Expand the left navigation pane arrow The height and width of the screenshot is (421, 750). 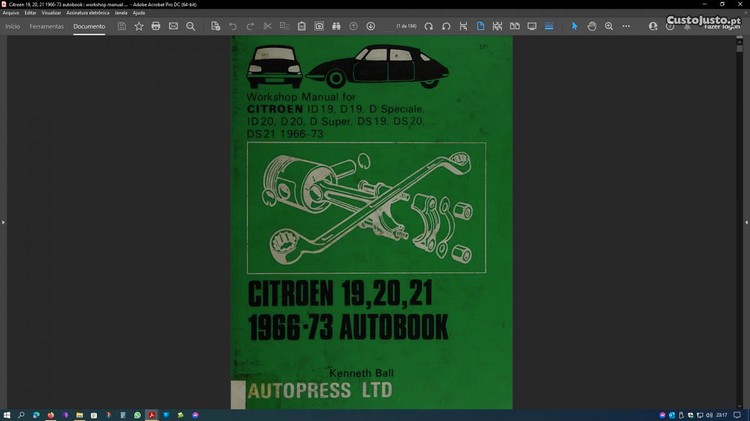point(4,222)
